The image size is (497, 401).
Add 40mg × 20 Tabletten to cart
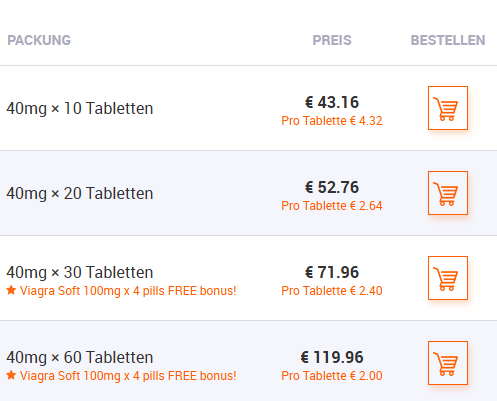448,193
